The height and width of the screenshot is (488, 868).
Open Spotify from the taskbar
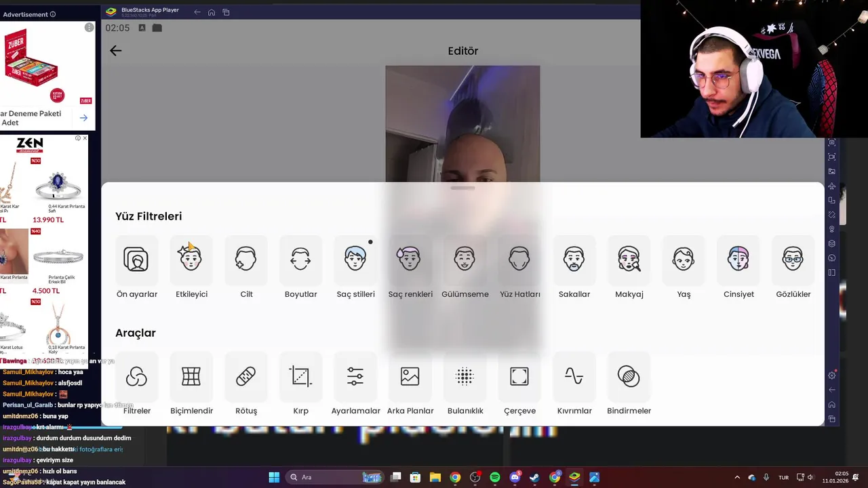click(495, 477)
